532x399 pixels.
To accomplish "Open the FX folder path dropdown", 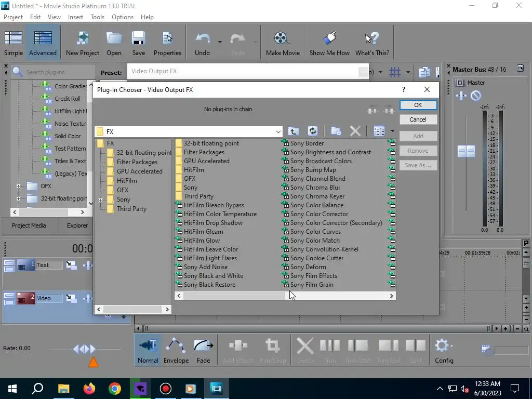I will coord(278,131).
